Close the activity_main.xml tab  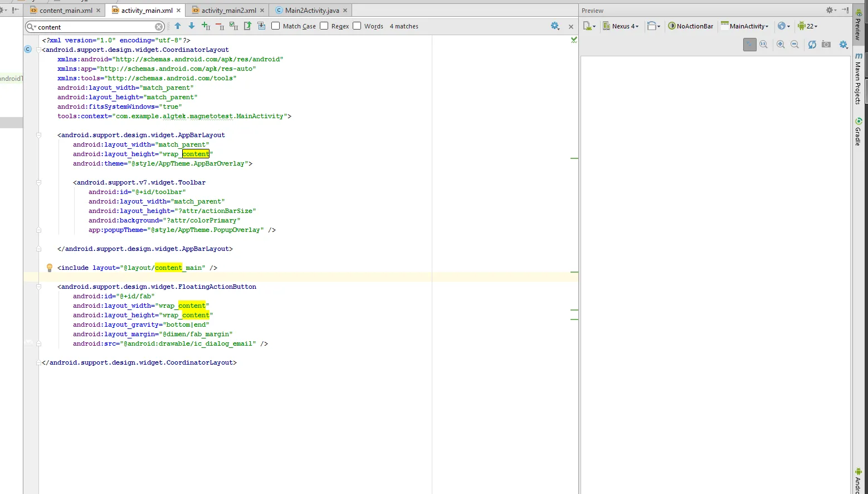coord(179,11)
